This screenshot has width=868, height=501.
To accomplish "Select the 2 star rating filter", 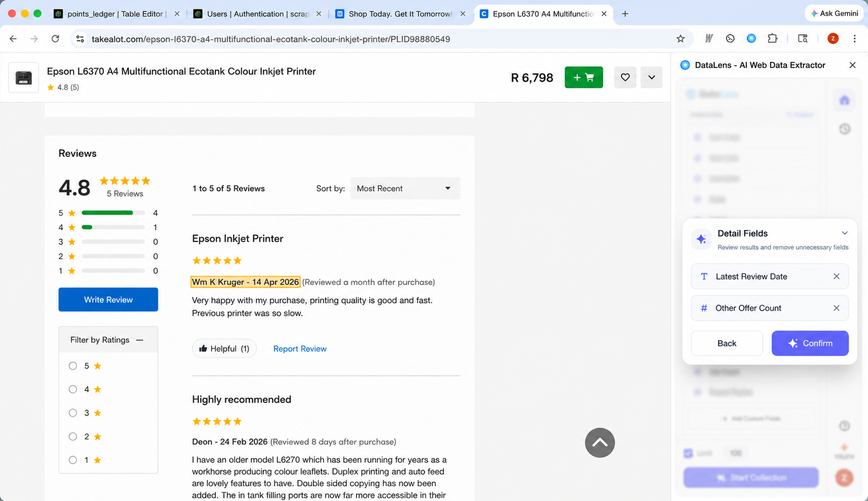I will 73,436.
